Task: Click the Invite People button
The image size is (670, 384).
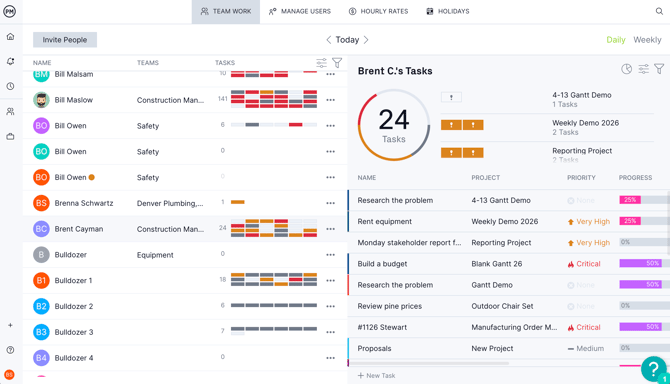Action: (x=65, y=40)
